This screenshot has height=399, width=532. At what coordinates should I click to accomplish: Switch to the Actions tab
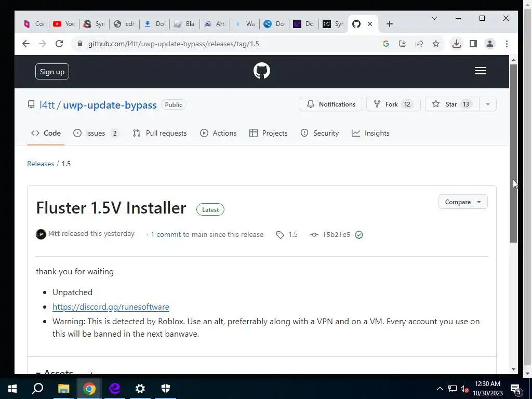[x=218, y=133]
